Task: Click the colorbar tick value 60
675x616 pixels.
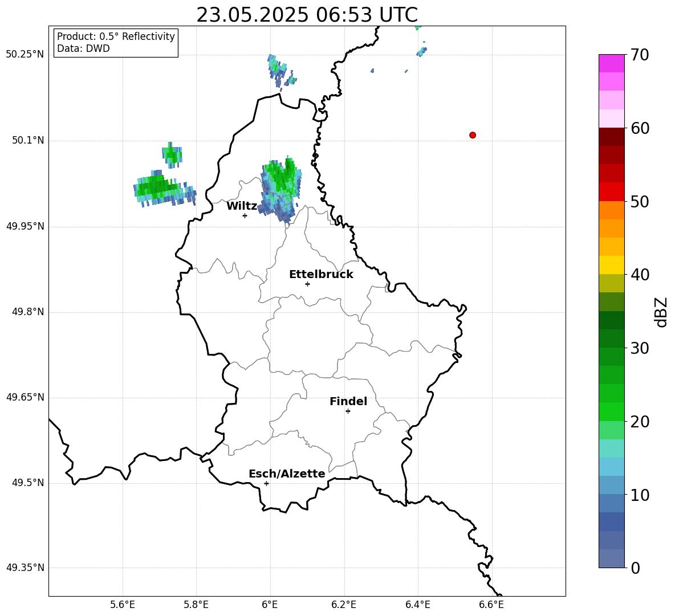Action: 640,128
